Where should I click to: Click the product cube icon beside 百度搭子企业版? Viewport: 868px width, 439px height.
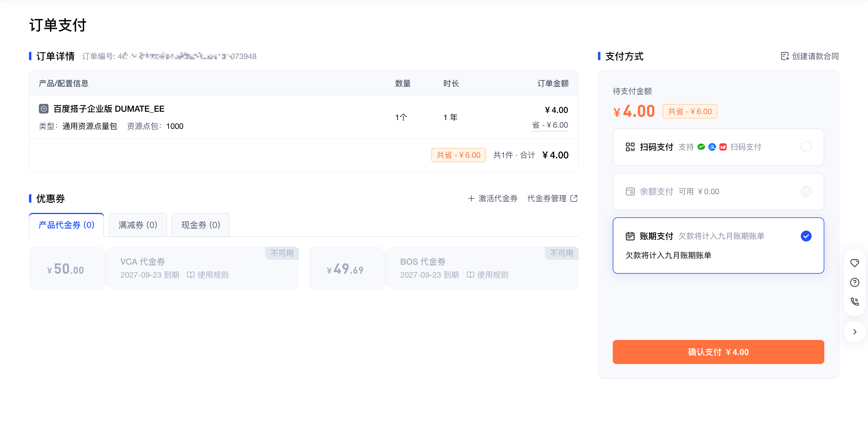click(43, 109)
